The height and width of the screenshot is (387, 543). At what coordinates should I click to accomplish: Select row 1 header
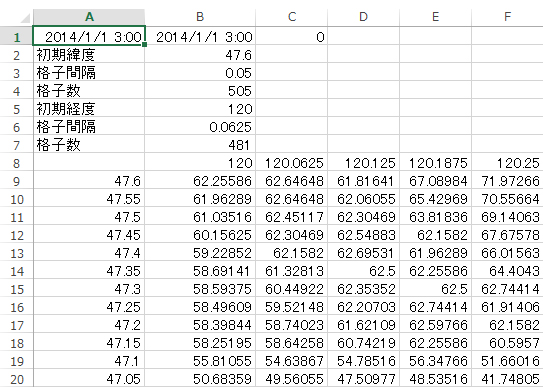(x=16, y=37)
